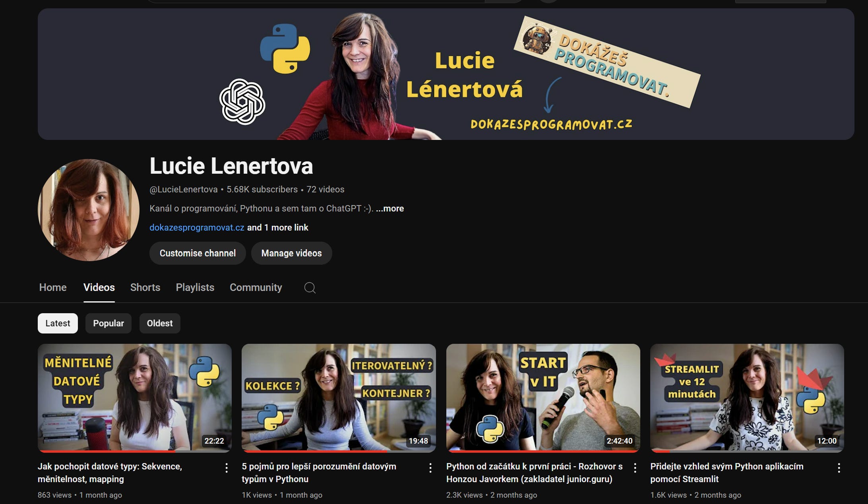Open the 'Start v IT' interview thumbnail
This screenshot has width=868, height=504.
[x=543, y=397]
